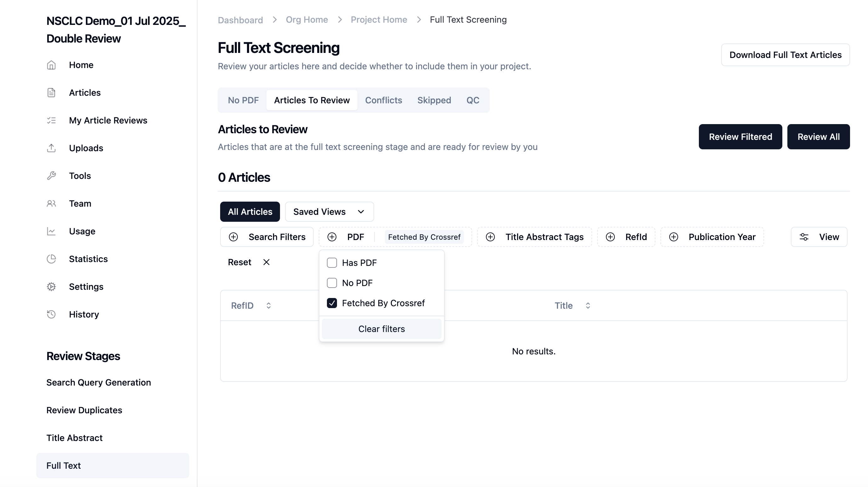This screenshot has width=868, height=487.
Task: Sort by RefID column arrows
Action: (269, 305)
